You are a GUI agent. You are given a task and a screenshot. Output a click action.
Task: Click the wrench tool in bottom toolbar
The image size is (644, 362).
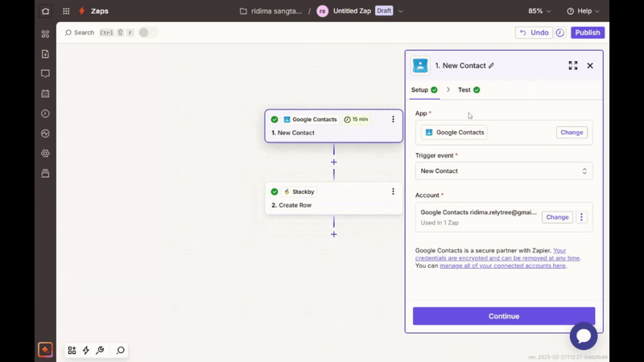click(x=100, y=350)
